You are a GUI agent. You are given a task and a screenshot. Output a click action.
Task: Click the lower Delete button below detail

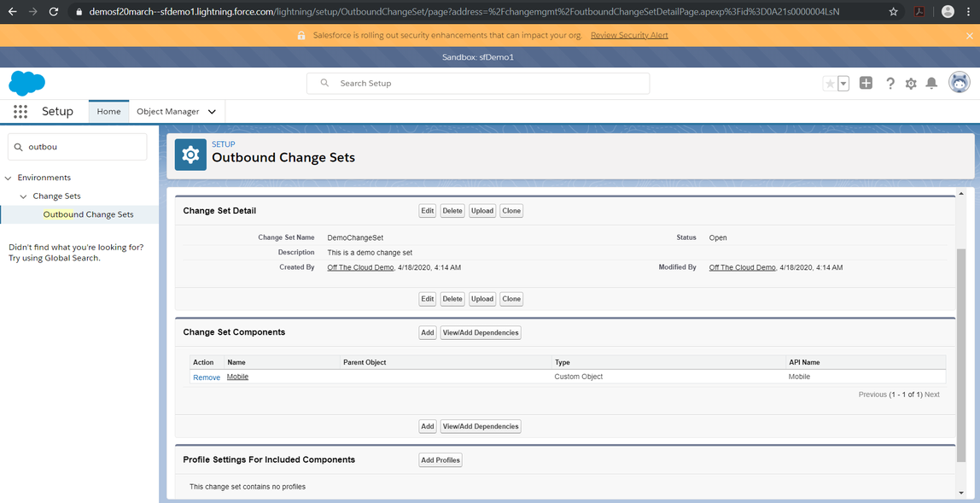pos(452,299)
